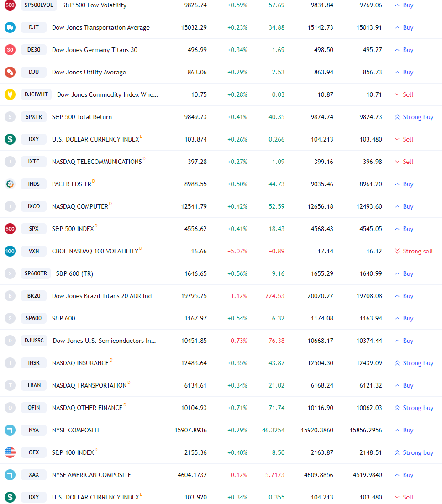
Task: Open Dow Jones Germany Titans 30 link
Action: click(x=95, y=50)
